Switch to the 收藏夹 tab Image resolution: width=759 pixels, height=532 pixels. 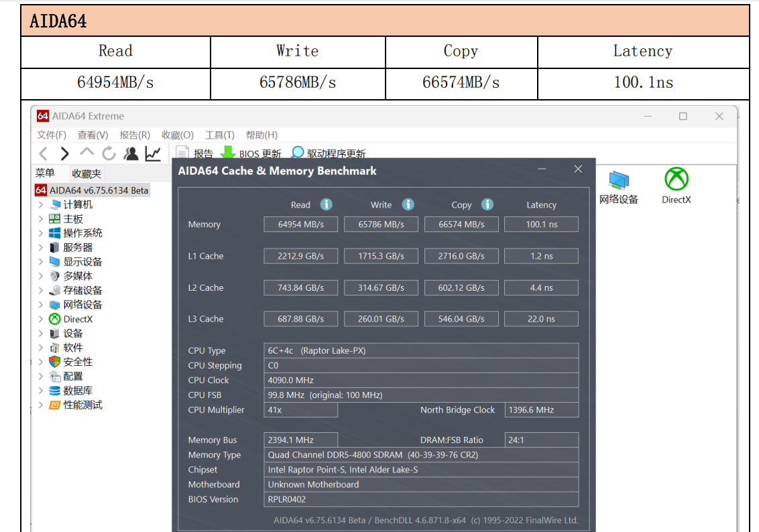point(86,174)
